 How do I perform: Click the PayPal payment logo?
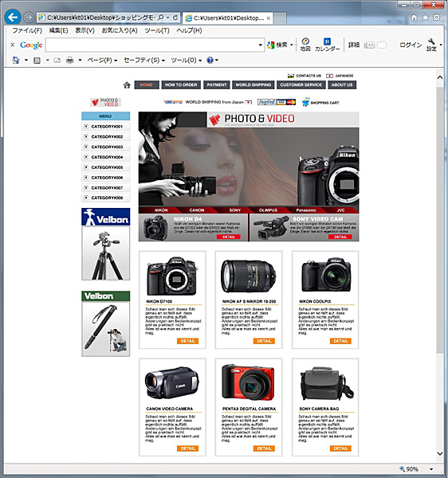coord(266,102)
